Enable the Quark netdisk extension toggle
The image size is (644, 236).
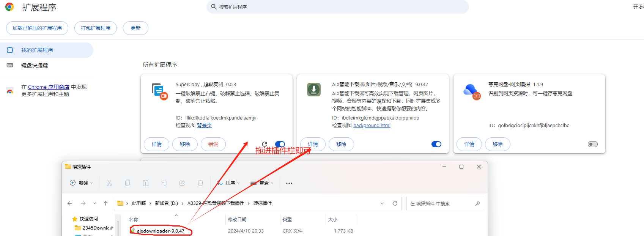coord(593,144)
